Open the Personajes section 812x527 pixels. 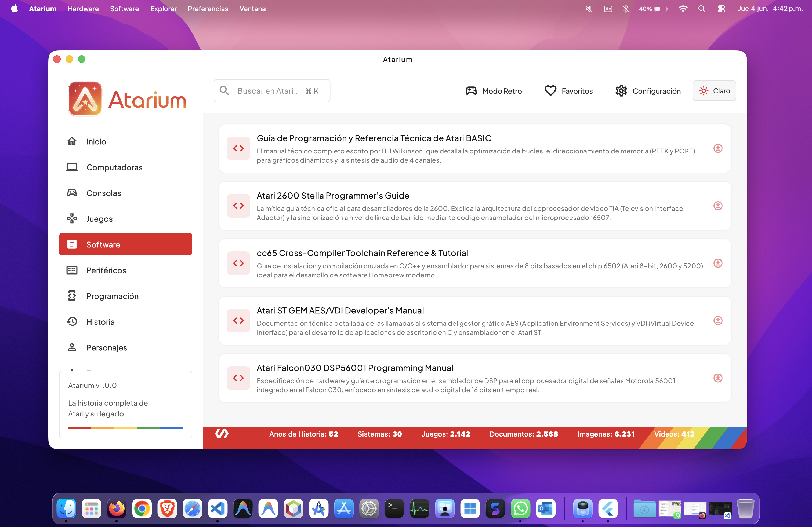[x=126, y=347]
